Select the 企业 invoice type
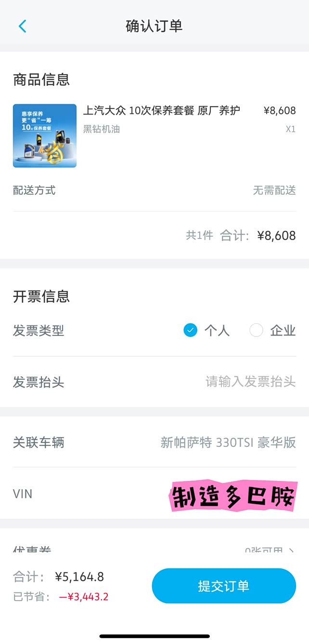This screenshot has height=644, width=309. (x=257, y=331)
